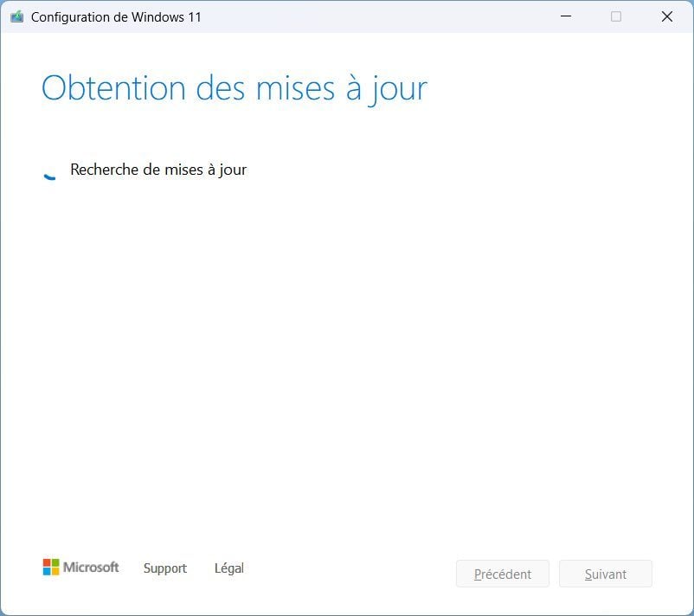This screenshot has width=694, height=616.
Task: Click the Windows setup icon in title bar
Action: [16, 16]
